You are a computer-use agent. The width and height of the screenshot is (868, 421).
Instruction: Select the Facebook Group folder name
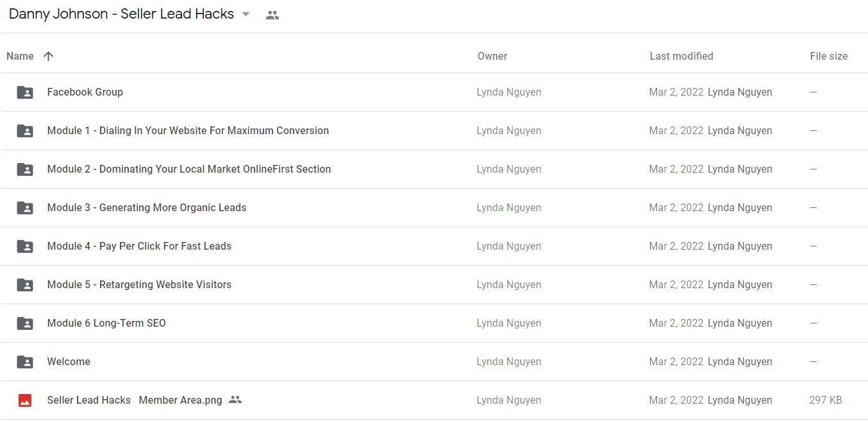click(x=85, y=92)
